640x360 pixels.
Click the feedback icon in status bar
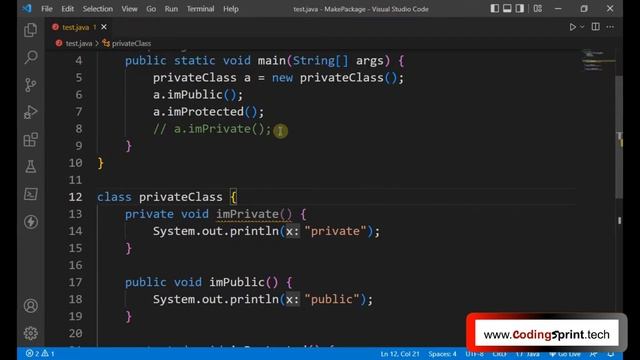pyautogui.click(x=593, y=354)
